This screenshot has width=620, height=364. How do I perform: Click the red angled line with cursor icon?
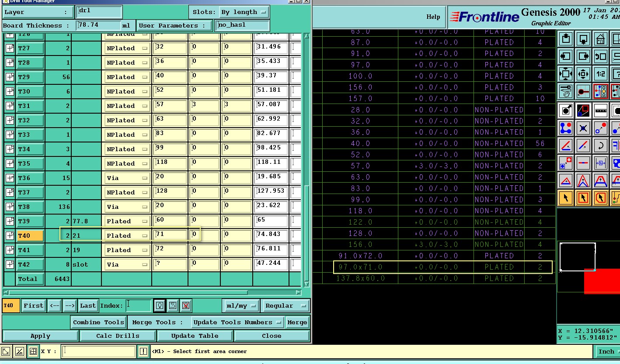coord(566,145)
